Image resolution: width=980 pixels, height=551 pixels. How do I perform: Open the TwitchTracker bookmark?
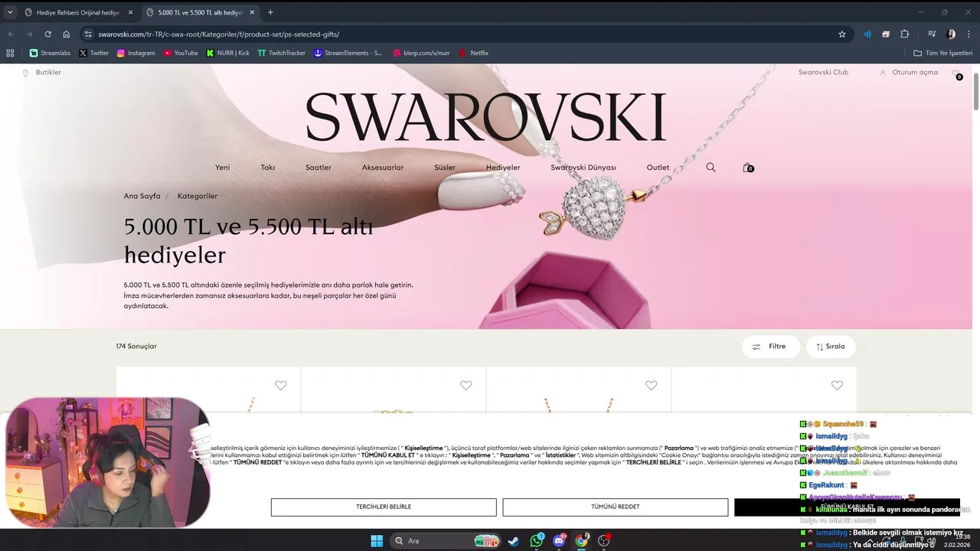coord(281,53)
